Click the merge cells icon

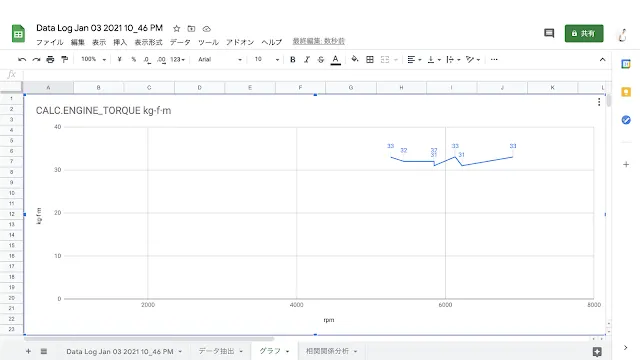tap(384, 60)
